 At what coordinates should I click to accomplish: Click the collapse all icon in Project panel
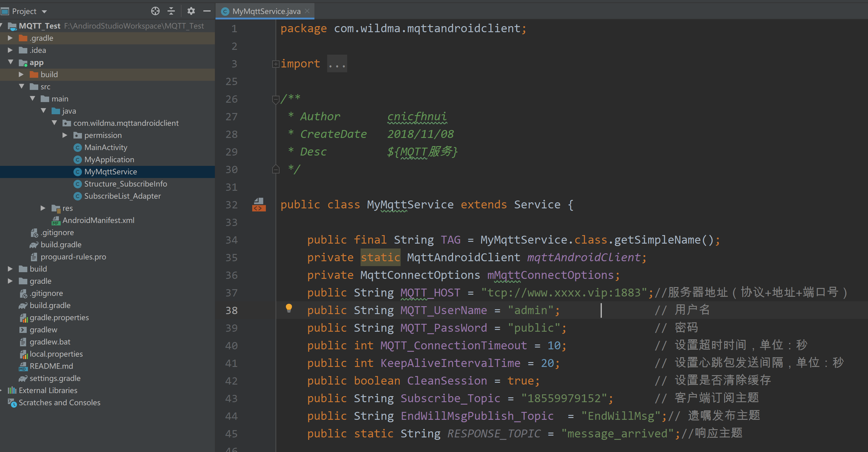(x=171, y=11)
